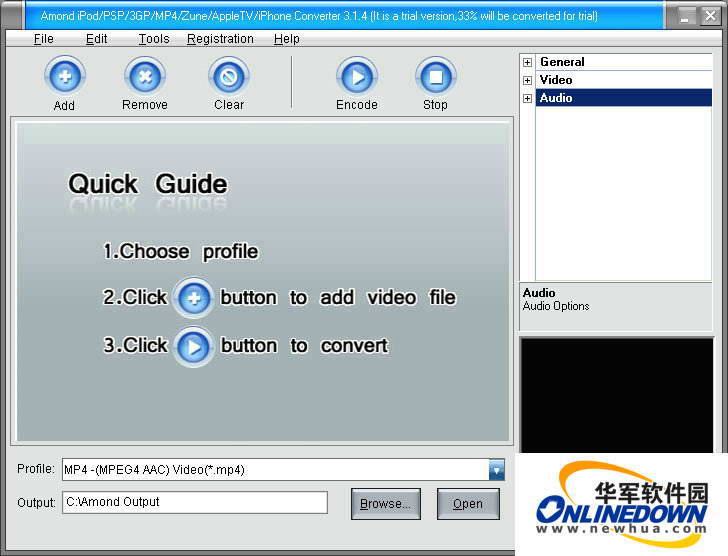Select the Video tree item
The height and width of the screenshot is (556, 728).
[x=624, y=80]
